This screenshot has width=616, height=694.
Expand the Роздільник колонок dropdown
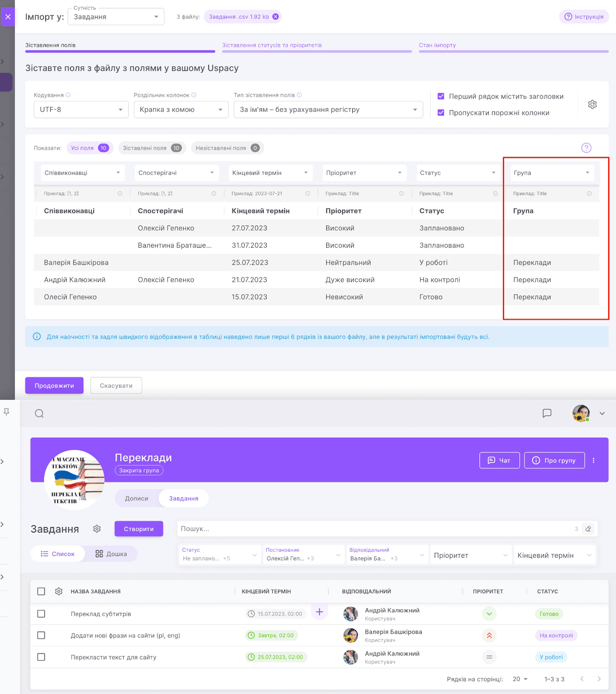click(181, 110)
